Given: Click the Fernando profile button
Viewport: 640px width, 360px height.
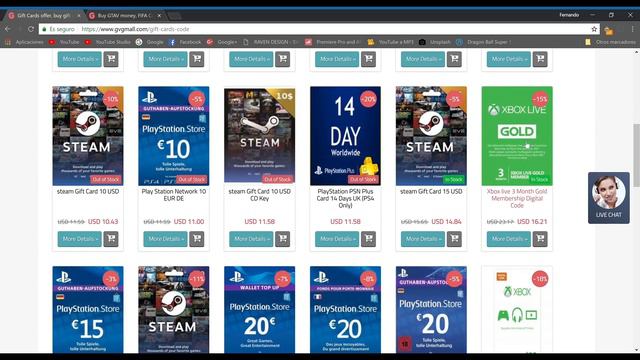Looking at the screenshot, I should (x=569, y=15).
